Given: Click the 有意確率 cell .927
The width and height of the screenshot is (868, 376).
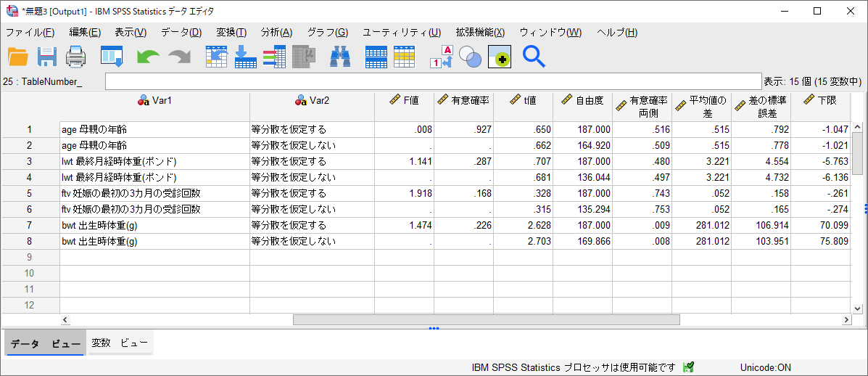Looking at the screenshot, I should click(463, 130).
